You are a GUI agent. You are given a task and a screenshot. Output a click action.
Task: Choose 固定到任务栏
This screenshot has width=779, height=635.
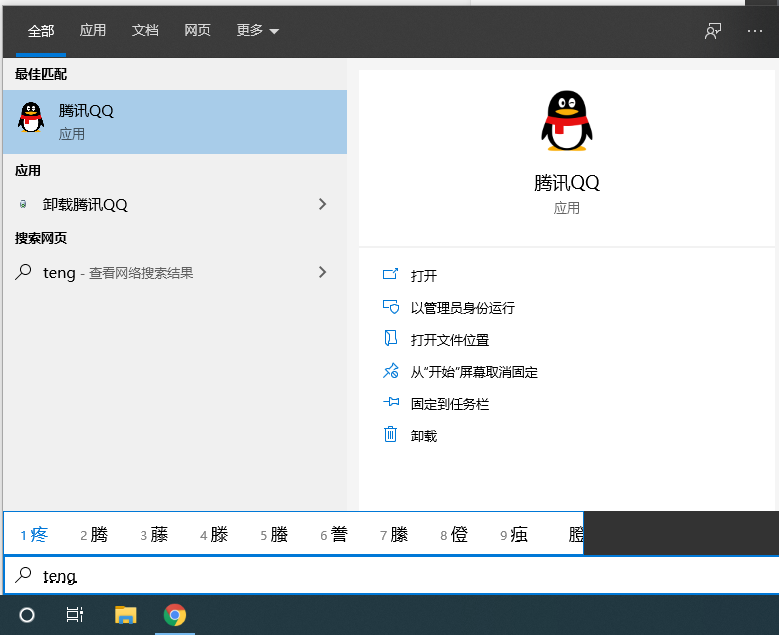click(450, 404)
